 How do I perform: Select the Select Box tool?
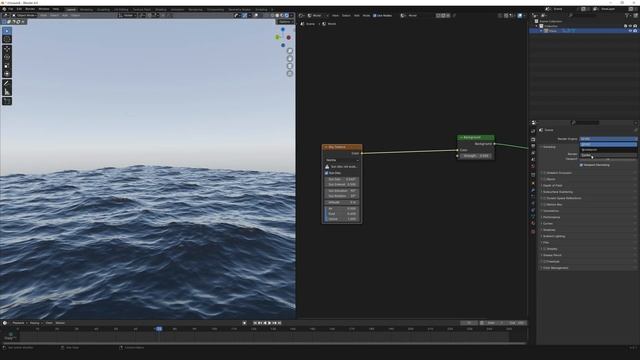(x=7, y=31)
